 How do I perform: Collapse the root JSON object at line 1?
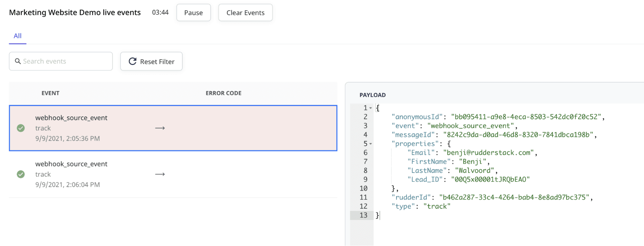point(371,108)
